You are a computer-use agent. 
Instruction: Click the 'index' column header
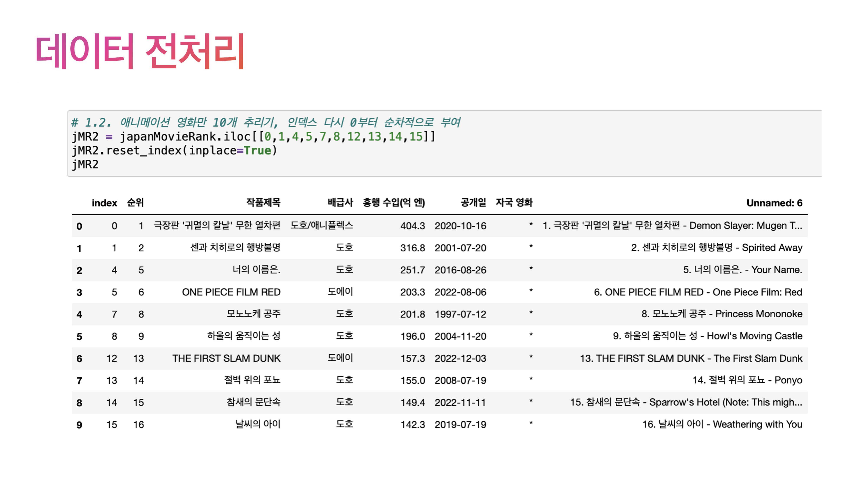[x=104, y=203]
